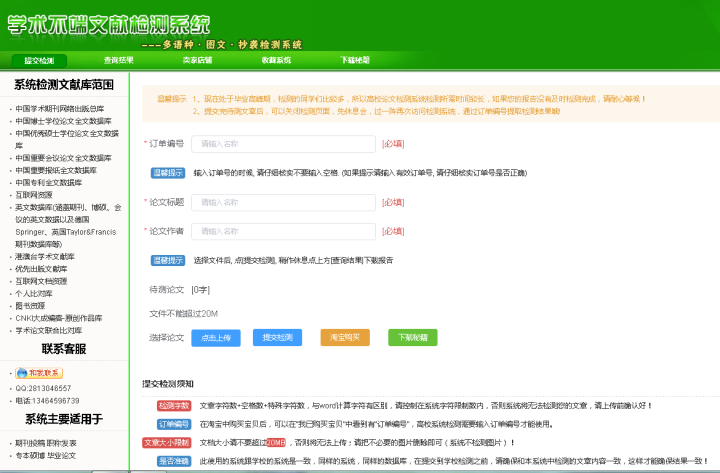Click the blue 点击上传 button

click(216, 338)
